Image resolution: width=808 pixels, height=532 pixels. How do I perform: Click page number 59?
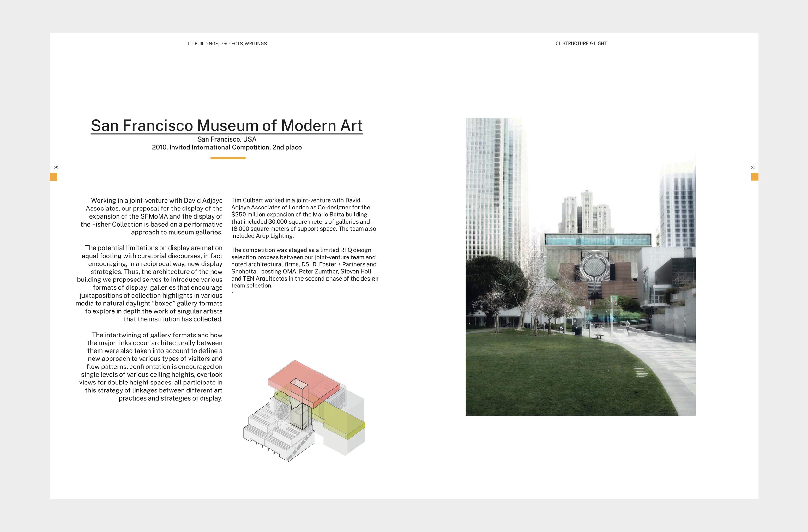point(752,167)
